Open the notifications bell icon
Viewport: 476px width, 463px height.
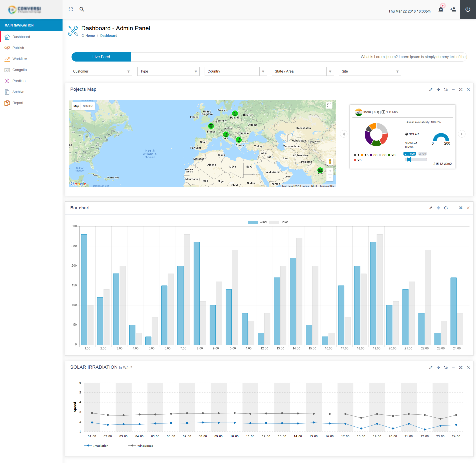(x=441, y=10)
